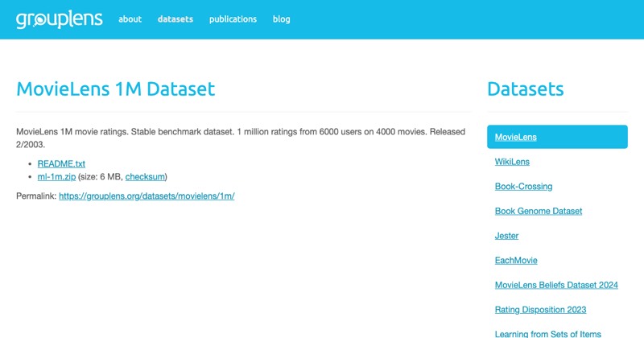The width and height of the screenshot is (644, 338).
Task: Select MovieLens in the Datasets sidebar
Action: point(557,137)
